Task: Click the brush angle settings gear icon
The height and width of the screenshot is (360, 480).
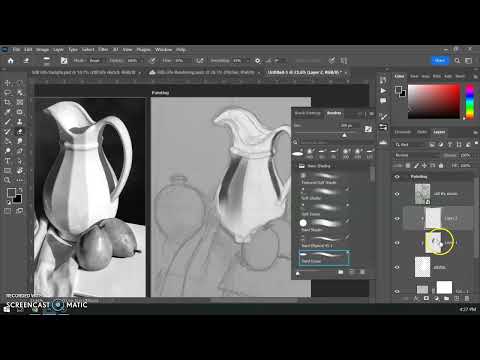Action: tap(258, 61)
